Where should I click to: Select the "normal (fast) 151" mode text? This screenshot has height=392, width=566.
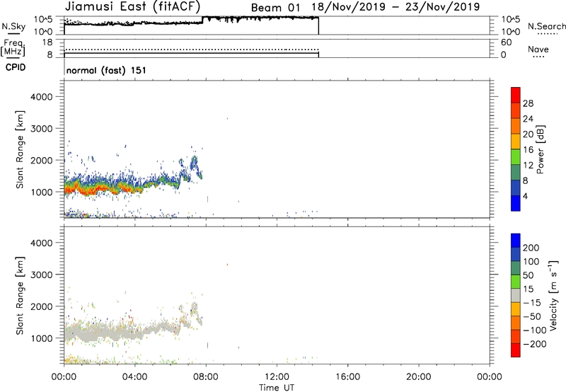(106, 70)
